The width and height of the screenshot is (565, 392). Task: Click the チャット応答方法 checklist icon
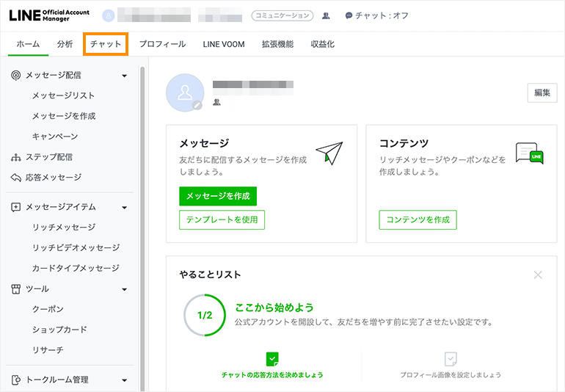click(x=272, y=359)
